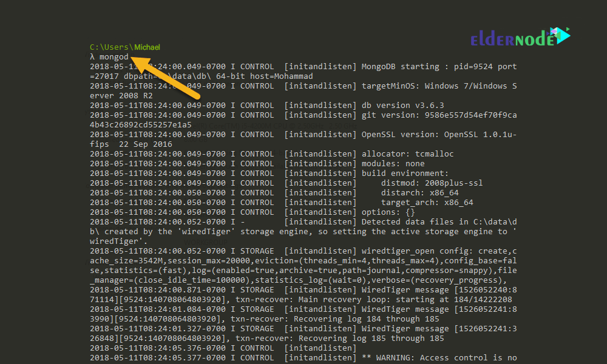Click the timestamp "2018-05-11T08:24:01.084-0700"
This screenshot has width=607, height=364.
pyautogui.click(x=158, y=309)
